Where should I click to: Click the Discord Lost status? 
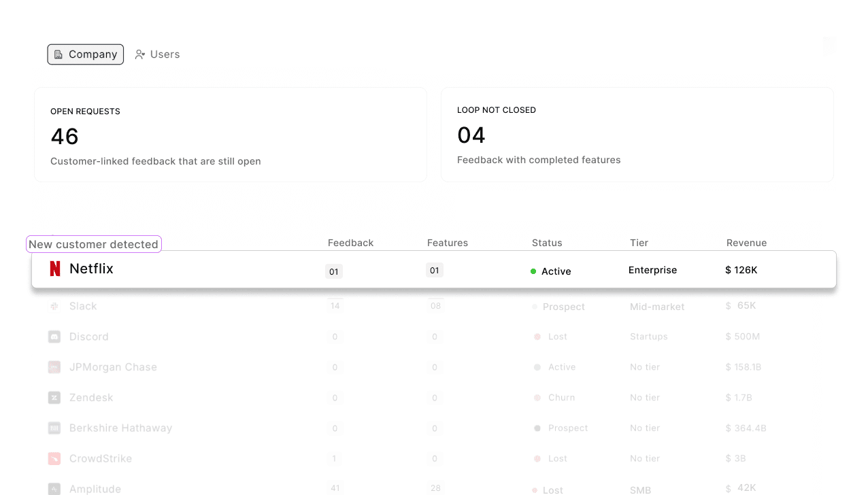pyautogui.click(x=552, y=337)
